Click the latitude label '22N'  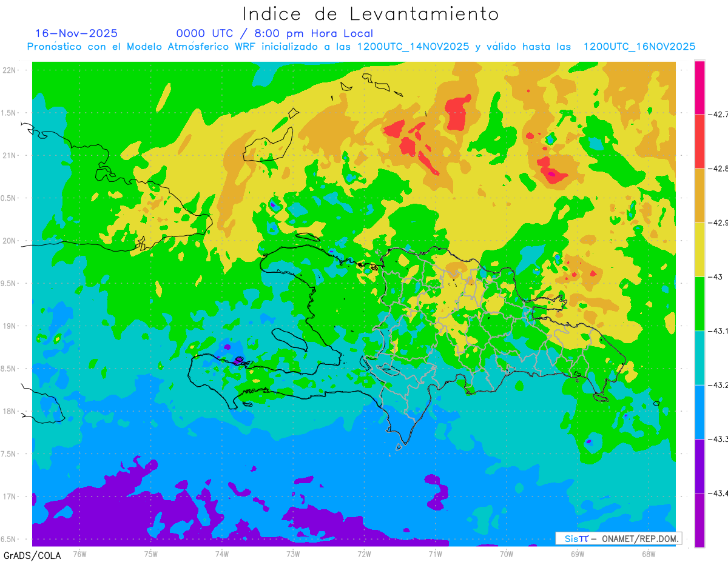coord(10,70)
